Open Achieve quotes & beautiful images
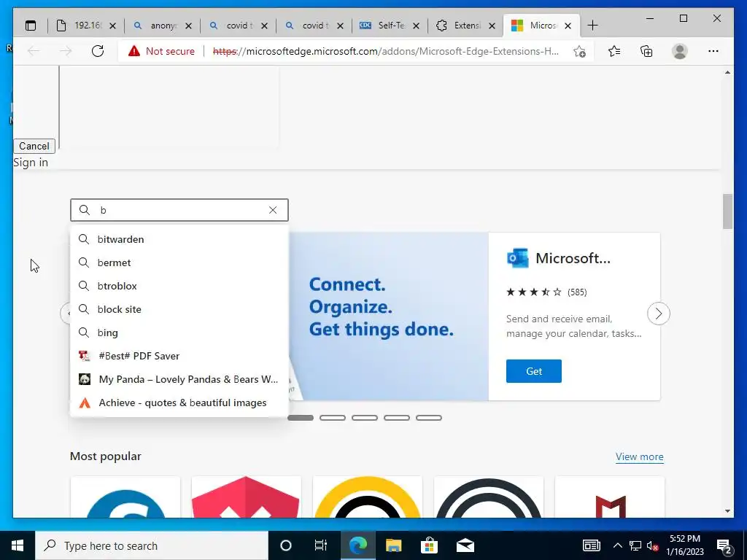 tap(179, 402)
